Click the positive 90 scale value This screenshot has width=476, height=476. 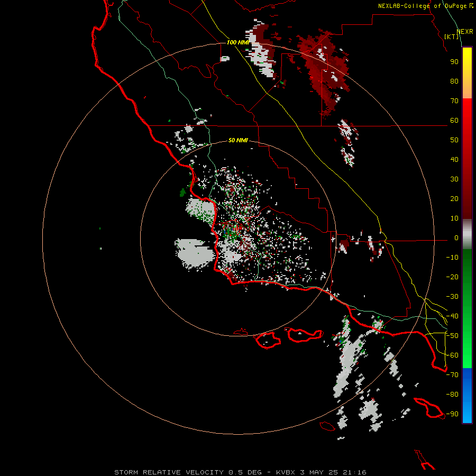click(x=454, y=62)
